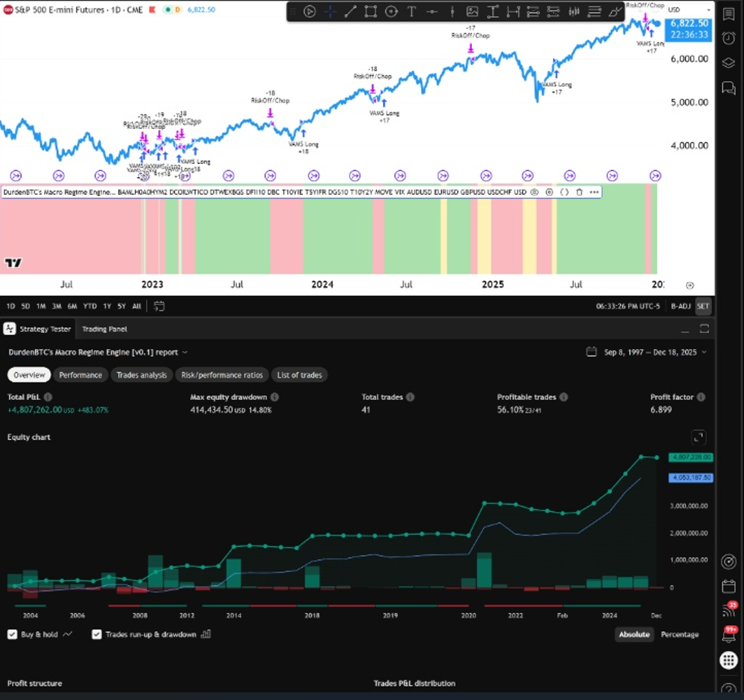Expand the strategy report name dropdown
The height and width of the screenshot is (700, 744).
tap(185, 352)
